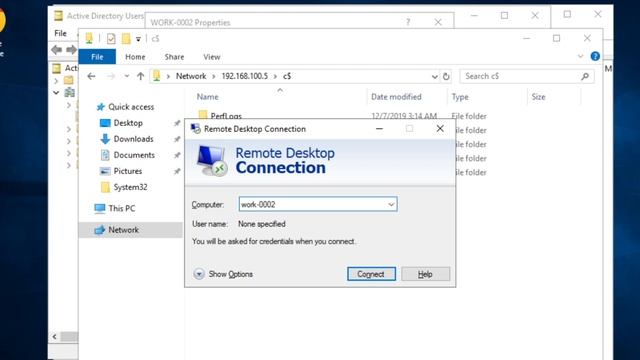The width and height of the screenshot is (640, 360).
Task: Open recent locations dropdown beside navigation arrows
Action: click(127, 76)
